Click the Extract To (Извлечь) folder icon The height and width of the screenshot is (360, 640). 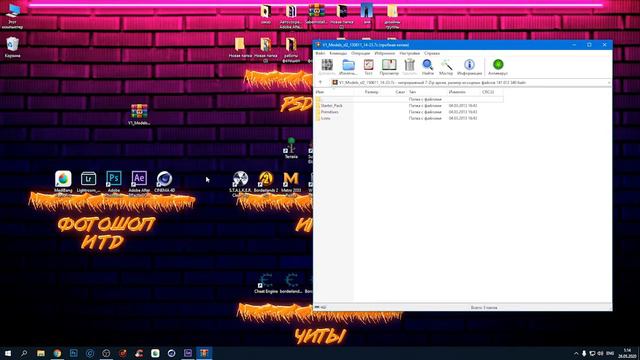pyautogui.click(x=348, y=67)
